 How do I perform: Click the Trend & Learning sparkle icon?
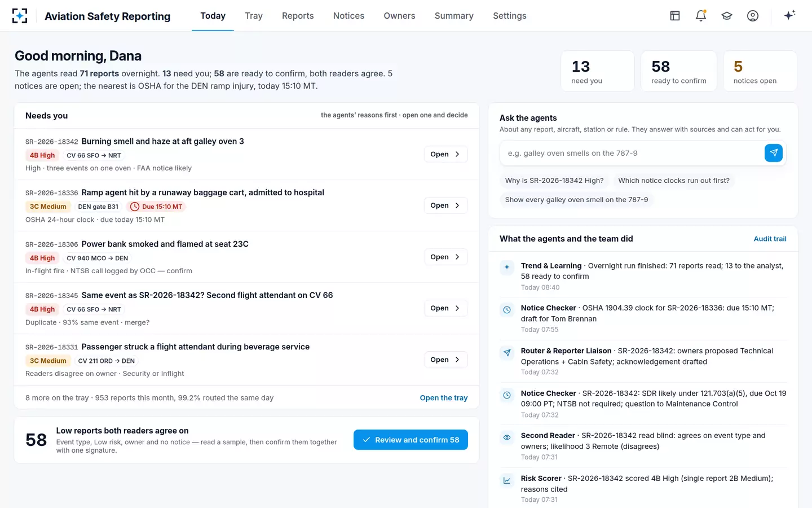[507, 268]
